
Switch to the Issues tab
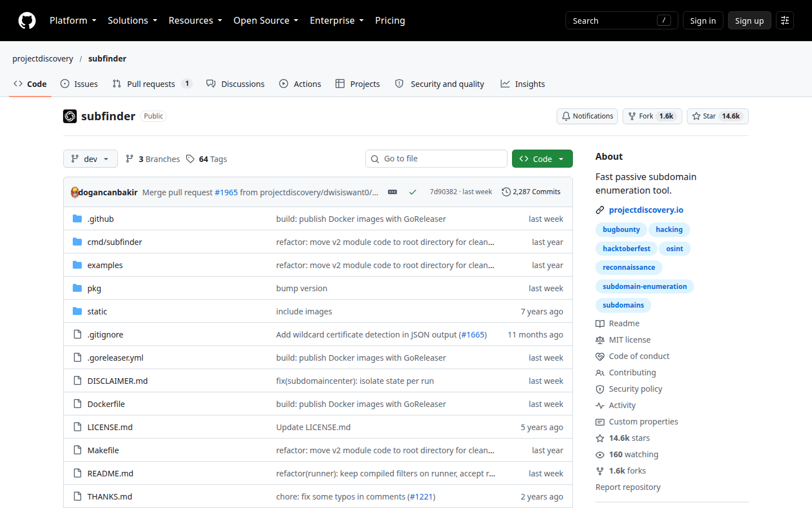point(79,84)
